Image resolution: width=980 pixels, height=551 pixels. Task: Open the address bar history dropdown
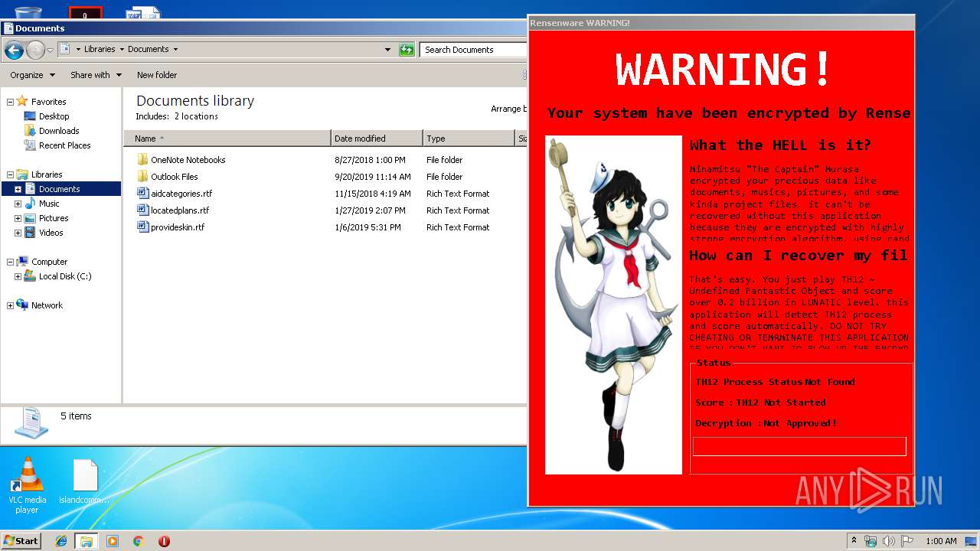[x=387, y=50]
